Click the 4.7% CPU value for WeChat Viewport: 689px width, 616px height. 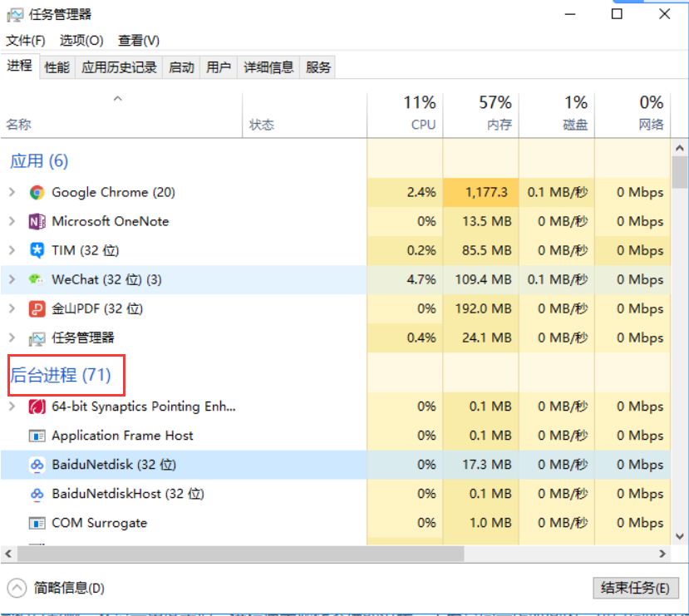(421, 279)
